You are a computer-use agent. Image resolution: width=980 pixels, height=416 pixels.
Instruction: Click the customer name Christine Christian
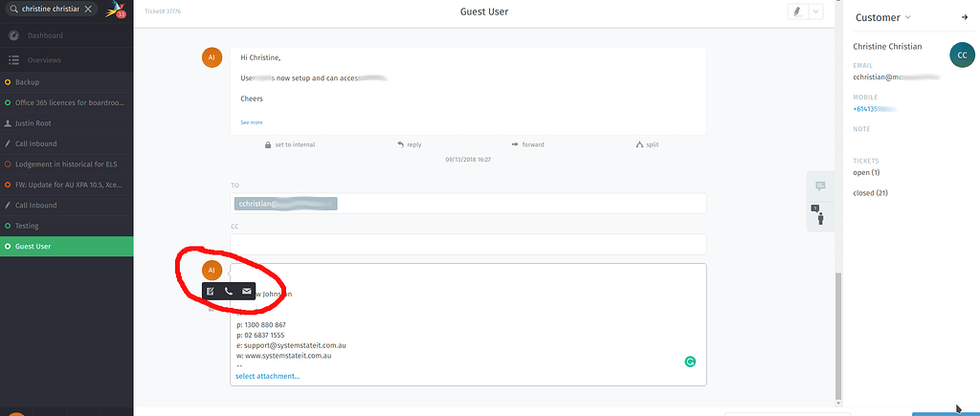[887, 47]
